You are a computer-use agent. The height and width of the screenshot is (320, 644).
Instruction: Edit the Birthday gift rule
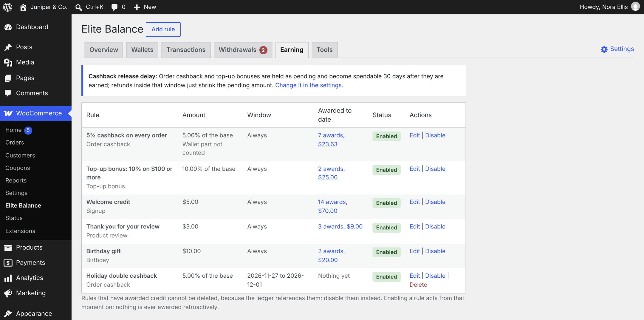click(414, 251)
